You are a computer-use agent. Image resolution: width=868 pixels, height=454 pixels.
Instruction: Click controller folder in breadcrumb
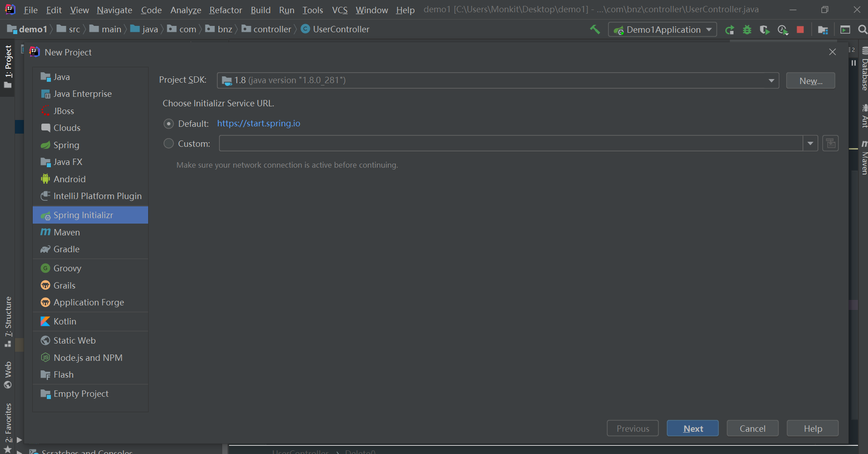coord(266,30)
